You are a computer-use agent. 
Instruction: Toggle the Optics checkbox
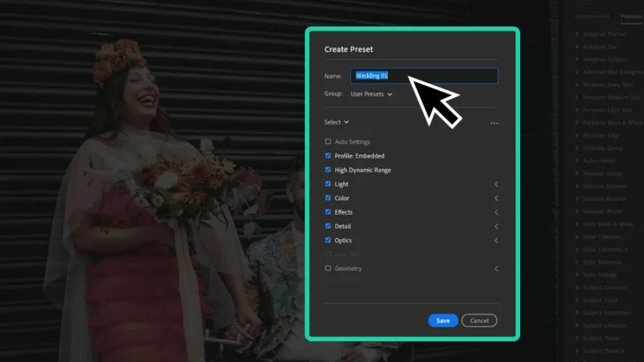(328, 240)
